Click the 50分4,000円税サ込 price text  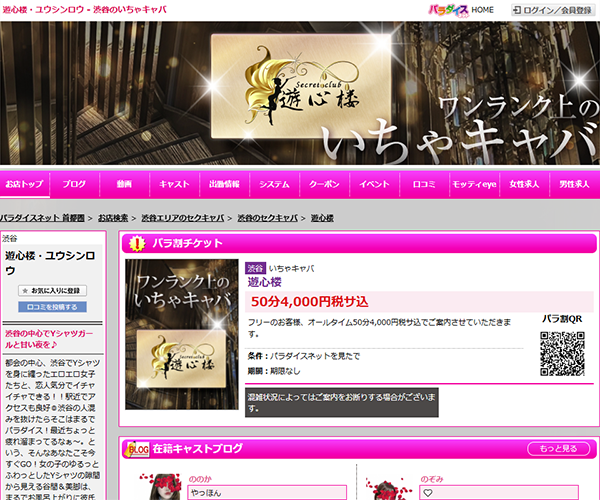pyautogui.click(x=310, y=302)
